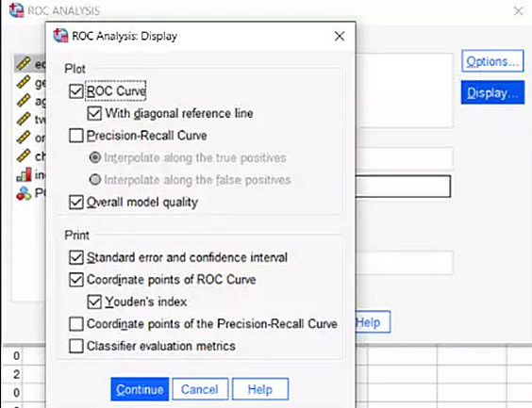
Task: Toggle With diagonal reference line checkbox
Action: (94, 113)
